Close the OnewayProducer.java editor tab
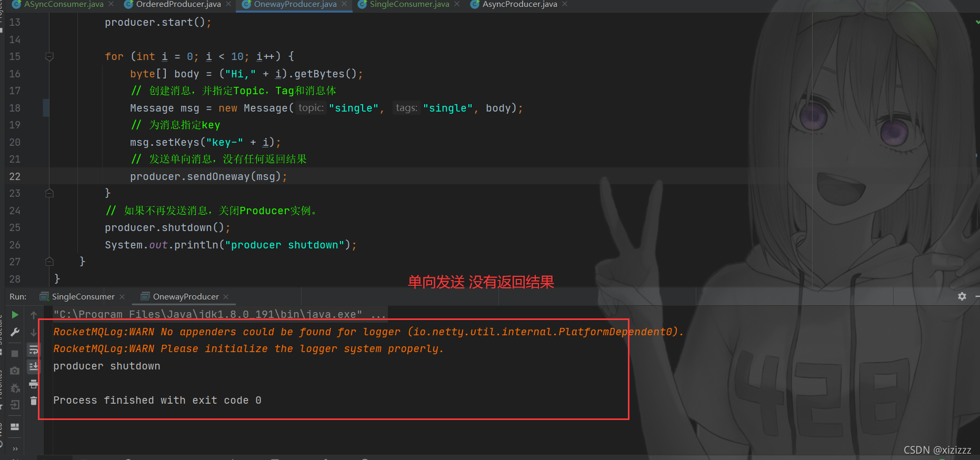 (344, 4)
